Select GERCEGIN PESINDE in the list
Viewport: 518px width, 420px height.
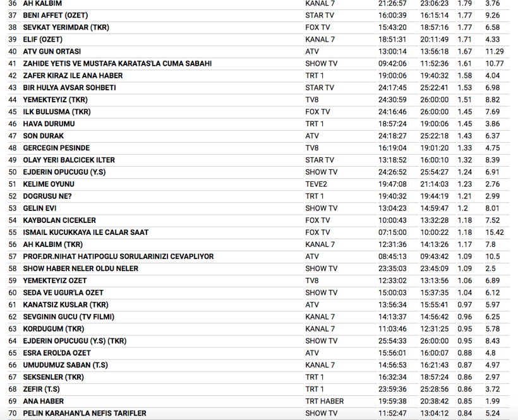[56, 148]
